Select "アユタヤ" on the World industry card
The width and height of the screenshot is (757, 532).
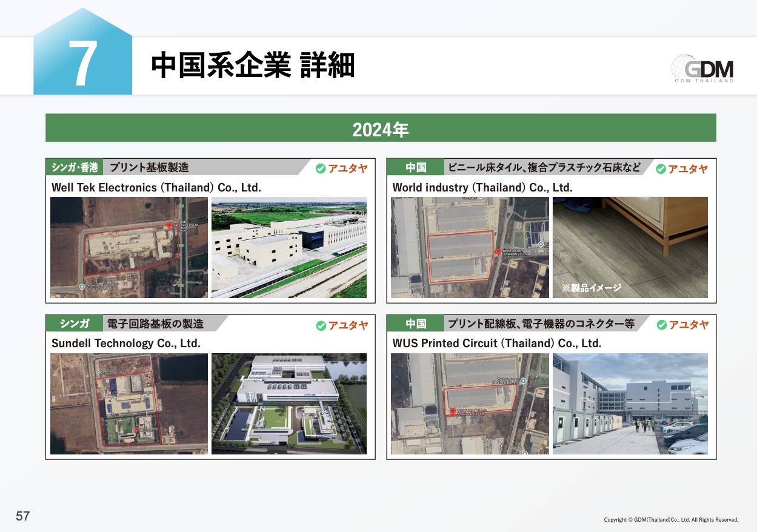pos(688,169)
